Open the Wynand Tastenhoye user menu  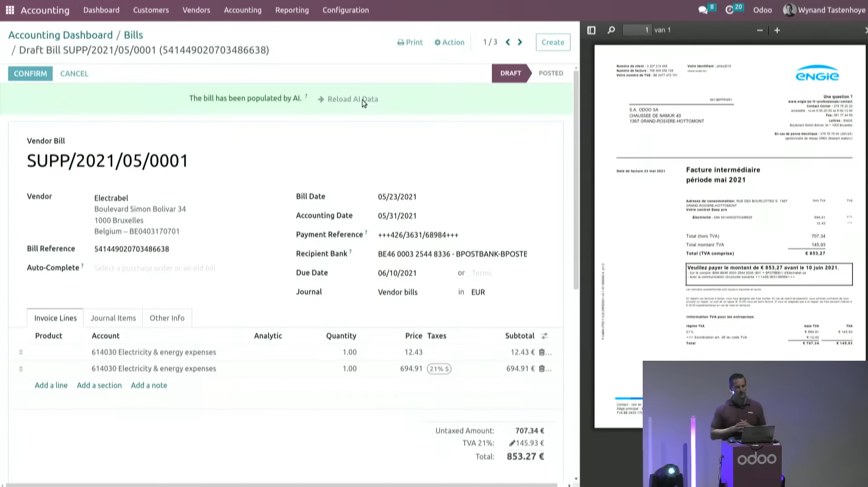824,10
